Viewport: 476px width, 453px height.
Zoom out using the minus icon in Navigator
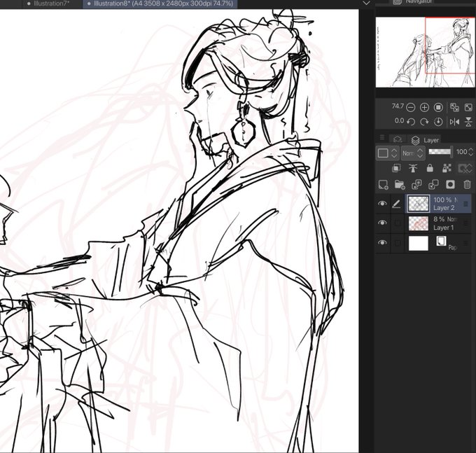tap(410, 108)
